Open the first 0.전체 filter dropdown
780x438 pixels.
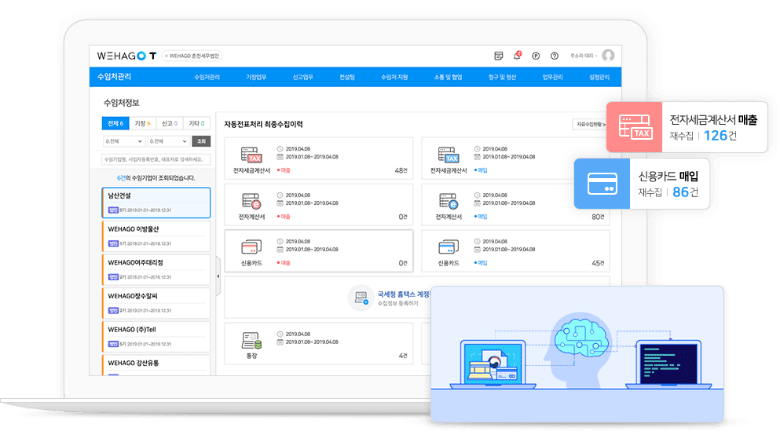click(x=123, y=141)
